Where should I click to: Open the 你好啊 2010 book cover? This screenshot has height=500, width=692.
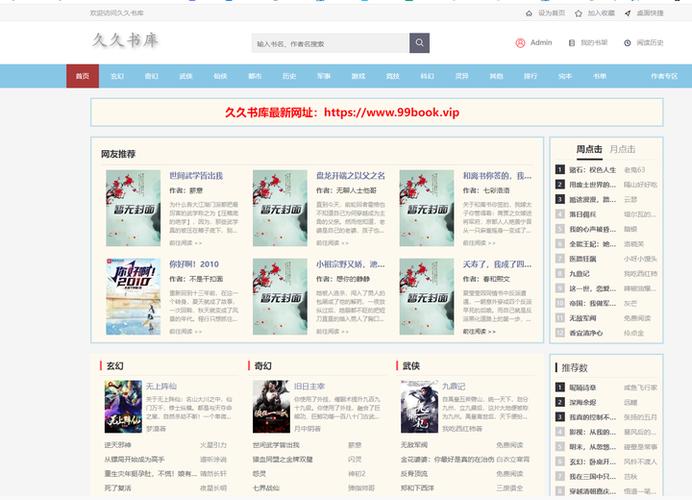pos(133,295)
